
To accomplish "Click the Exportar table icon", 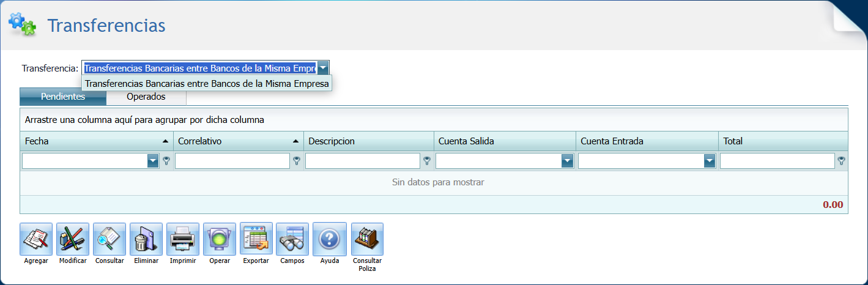I will [x=256, y=239].
